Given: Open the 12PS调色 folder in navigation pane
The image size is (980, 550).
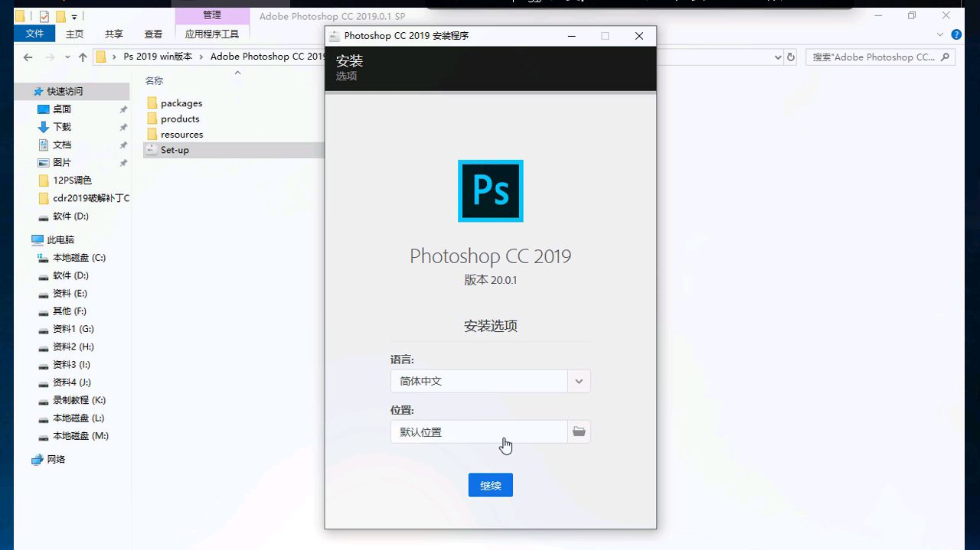Looking at the screenshot, I should 72,181.
